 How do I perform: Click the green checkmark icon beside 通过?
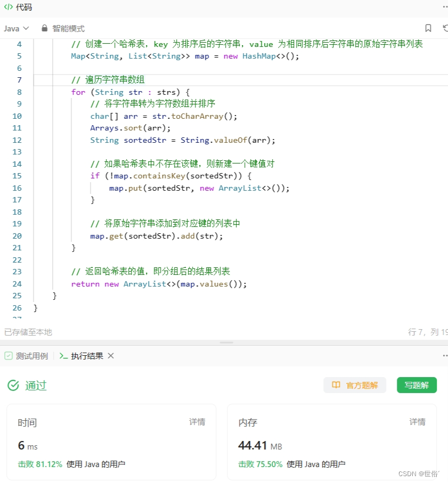point(13,385)
